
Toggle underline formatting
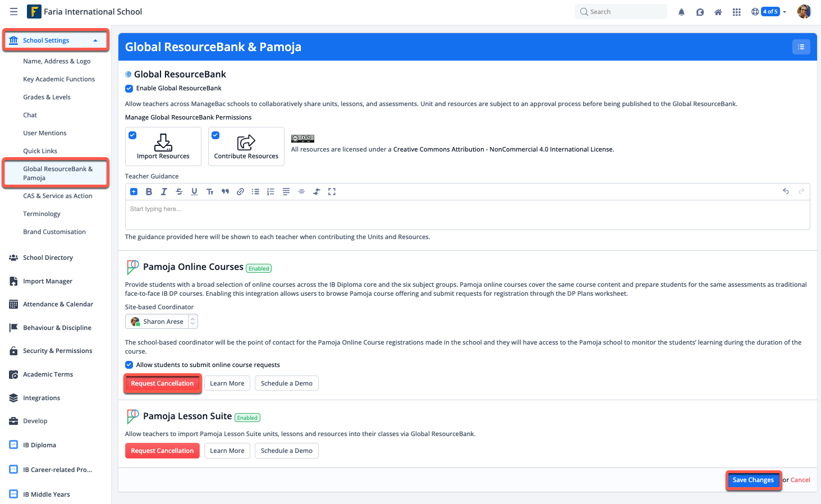click(194, 192)
